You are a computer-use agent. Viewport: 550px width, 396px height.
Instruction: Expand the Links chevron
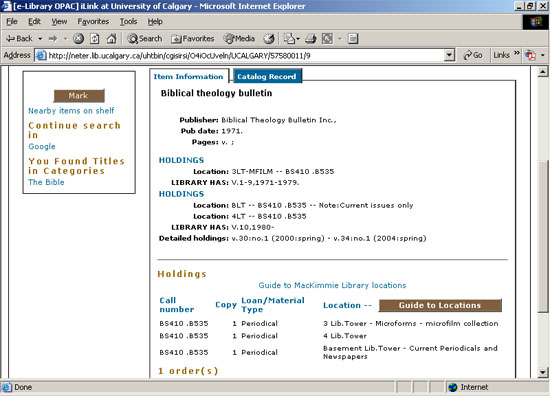click(516, 53)
